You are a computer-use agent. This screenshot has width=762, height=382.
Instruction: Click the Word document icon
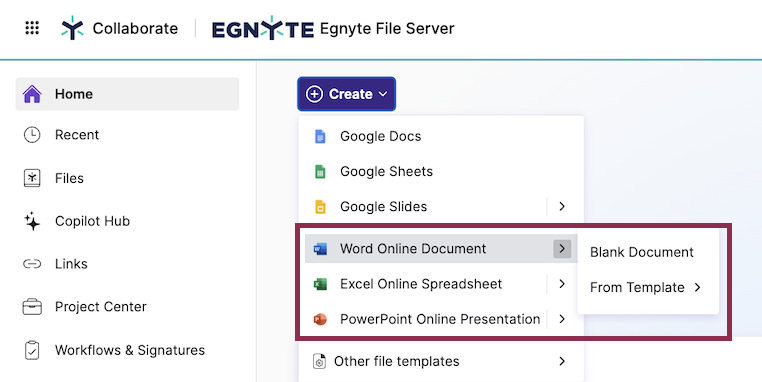[320, 249]
